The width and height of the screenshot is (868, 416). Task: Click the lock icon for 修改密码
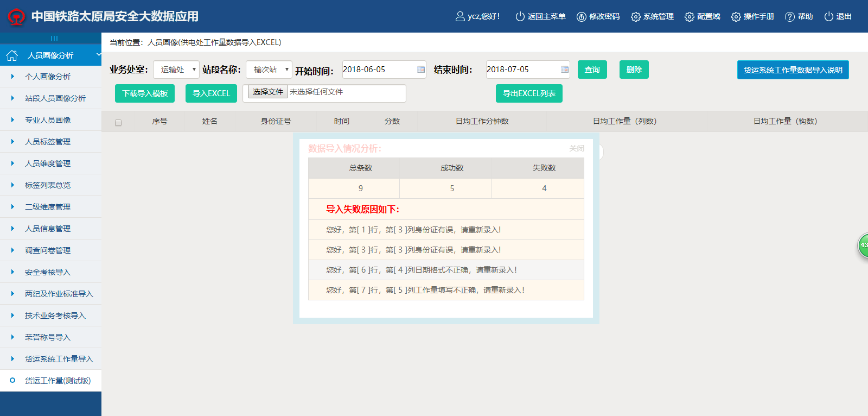(582, 16)
